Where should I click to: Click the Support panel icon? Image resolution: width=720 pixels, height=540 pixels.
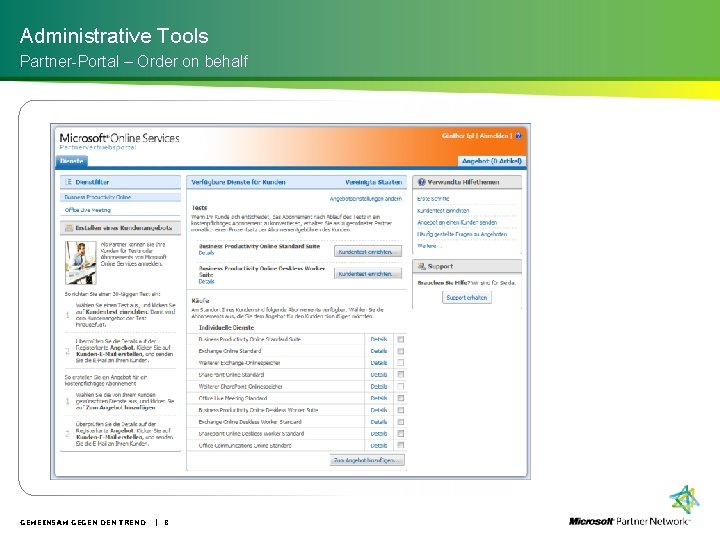[422, 266]
